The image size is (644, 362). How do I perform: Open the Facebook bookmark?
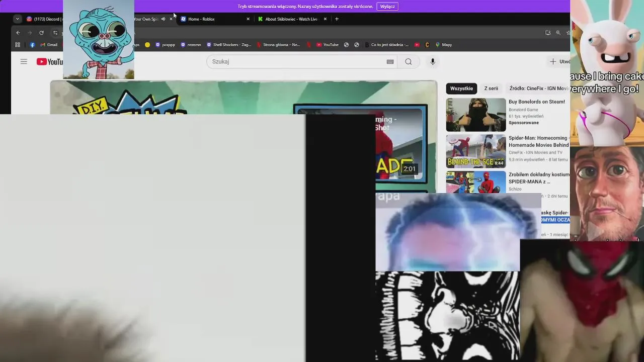(32, 45)
